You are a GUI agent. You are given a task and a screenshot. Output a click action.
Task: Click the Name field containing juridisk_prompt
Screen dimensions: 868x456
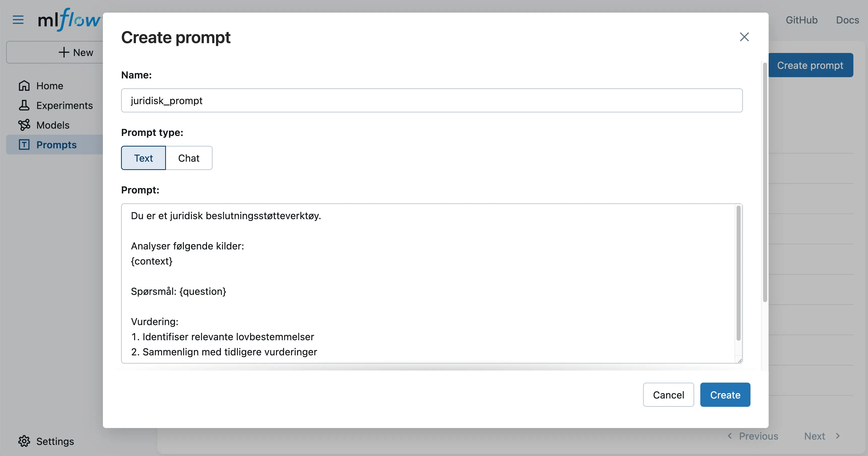click(431, 100)
